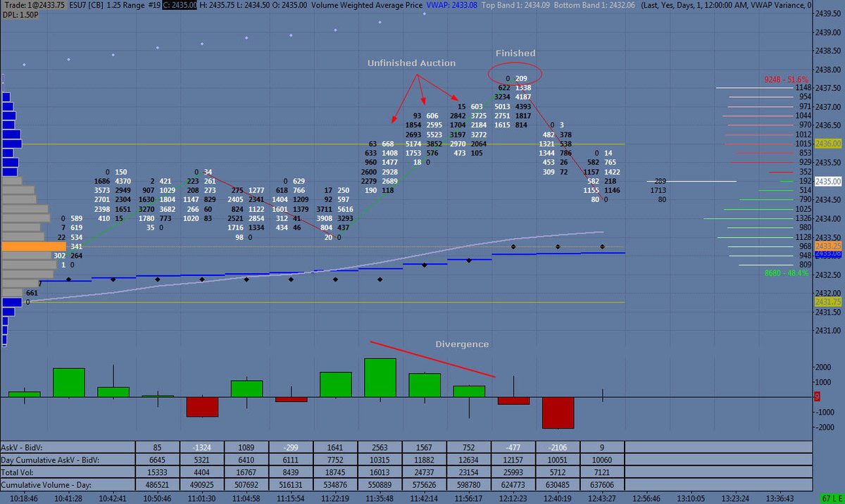Click the 1713 value right of the last bar

pyautogui.click(x=658, y=190)
